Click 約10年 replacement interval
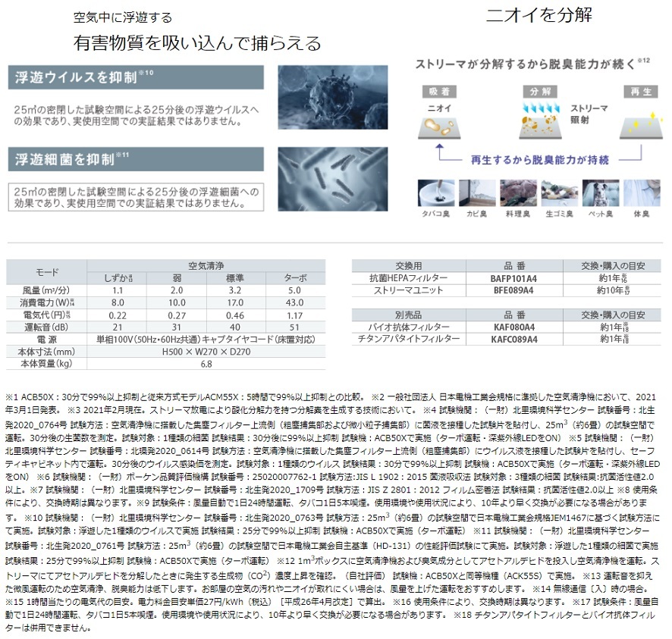The width and height of the screenshot is (672, 639). [614, 290]
